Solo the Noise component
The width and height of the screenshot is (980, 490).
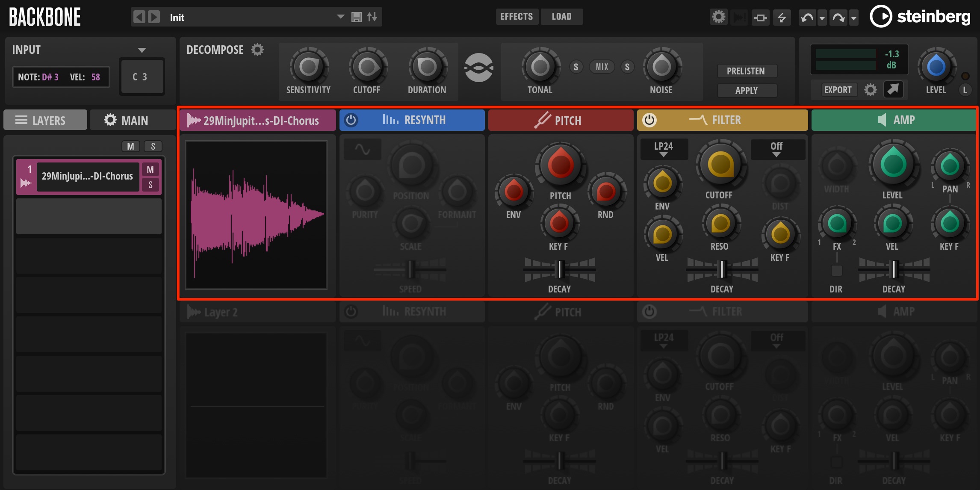[627, 67]
